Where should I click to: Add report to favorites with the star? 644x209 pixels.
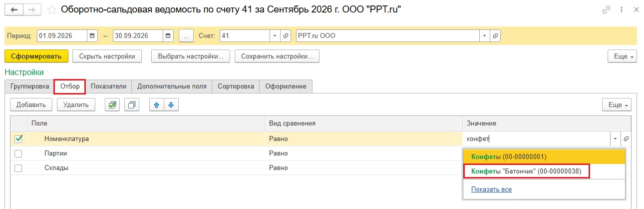pyautogui.click(x=52, y=9)
